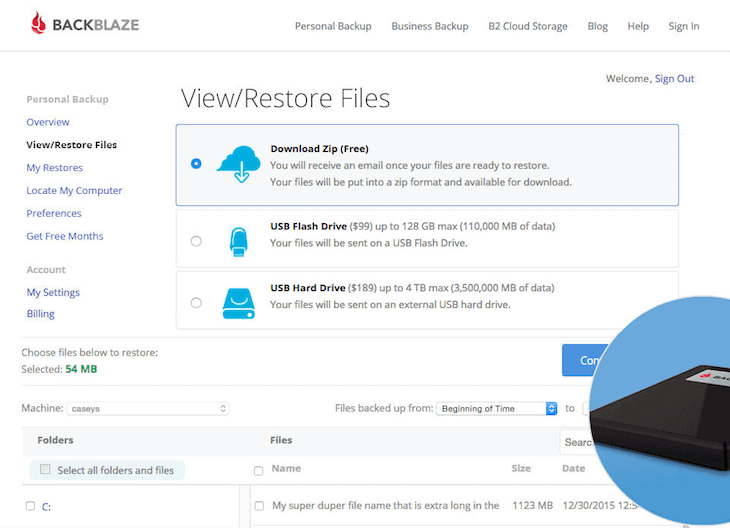
Task: Open the Beginning of Time dropdown
Action: (x=496, y=408)
